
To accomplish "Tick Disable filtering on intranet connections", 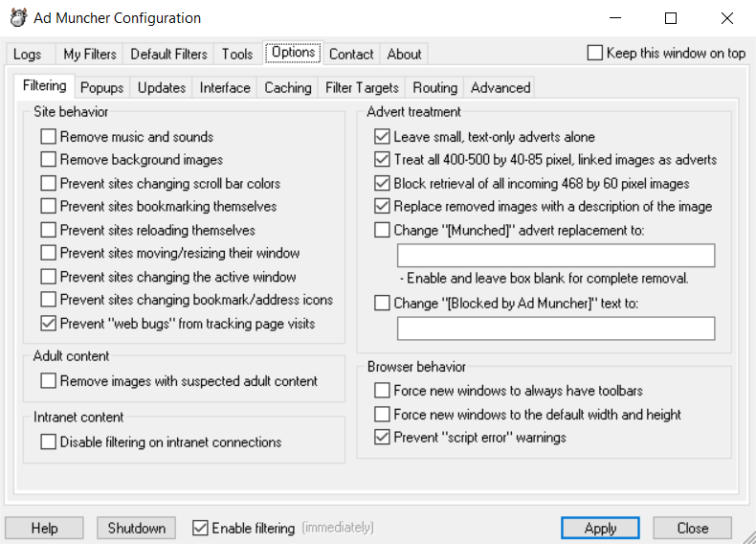I will coord(48,442).
